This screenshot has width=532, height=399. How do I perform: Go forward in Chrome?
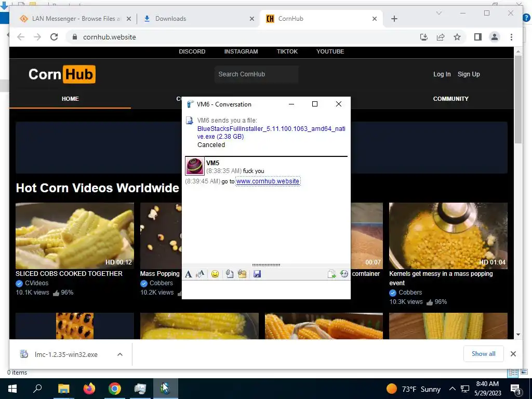pyautogui.click(x=37, y=37)
